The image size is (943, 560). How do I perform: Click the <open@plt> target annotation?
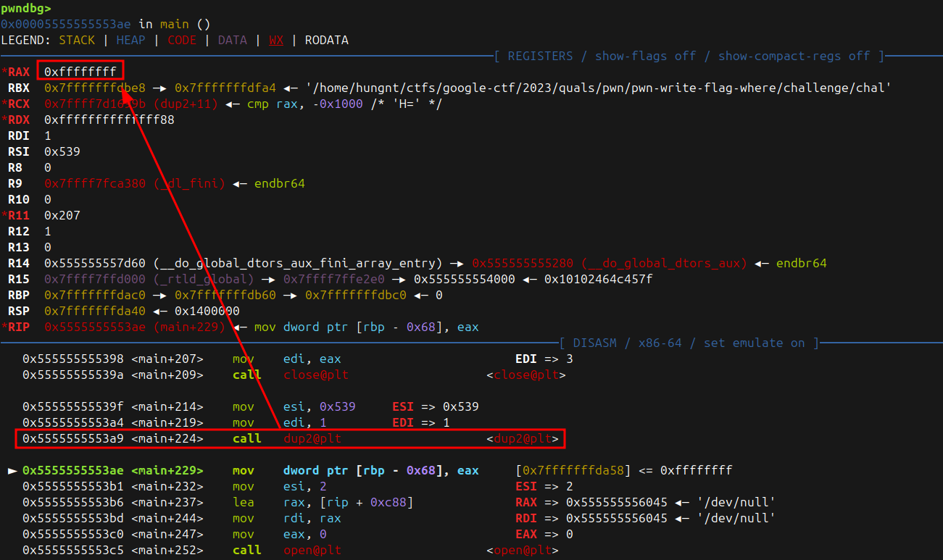522,550
